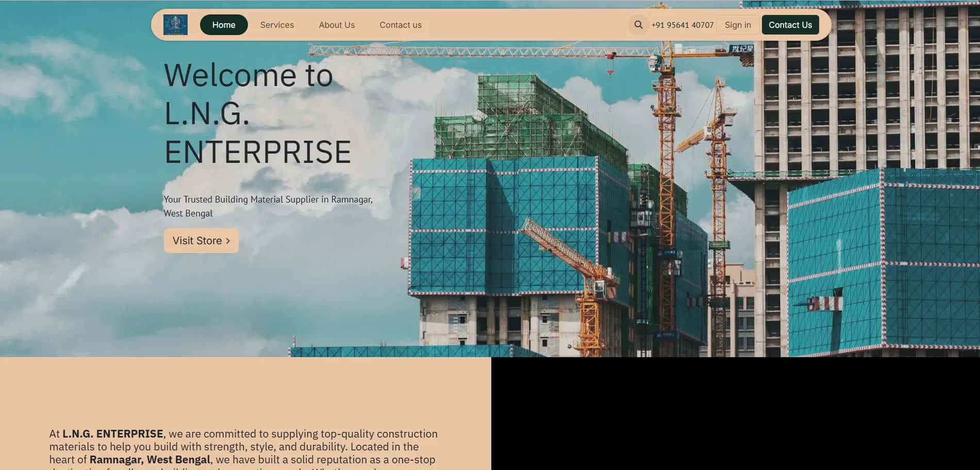Image resolution: width=980 pixels, height=470 pixels.
Task: Click the Trusted Building Material Supplier tagline
Action: pos(268,206)
